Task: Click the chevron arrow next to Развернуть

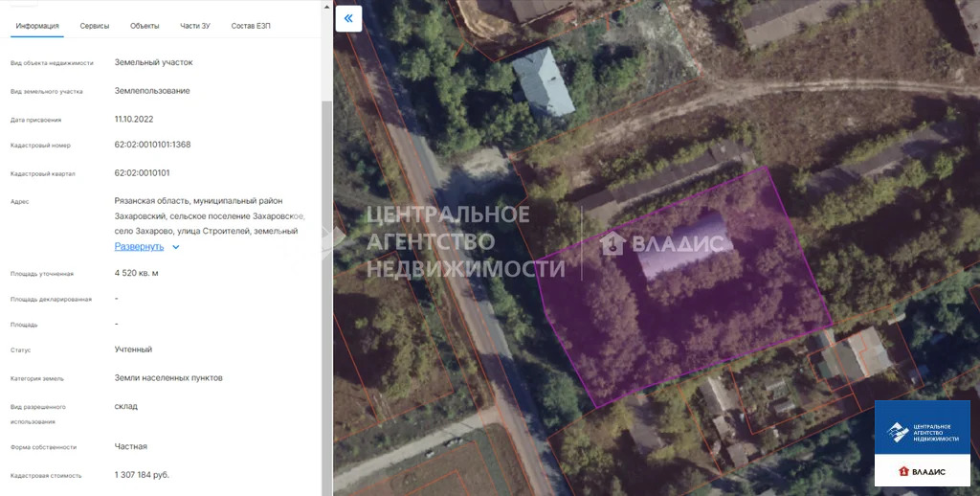Action: tap(176, 247)
